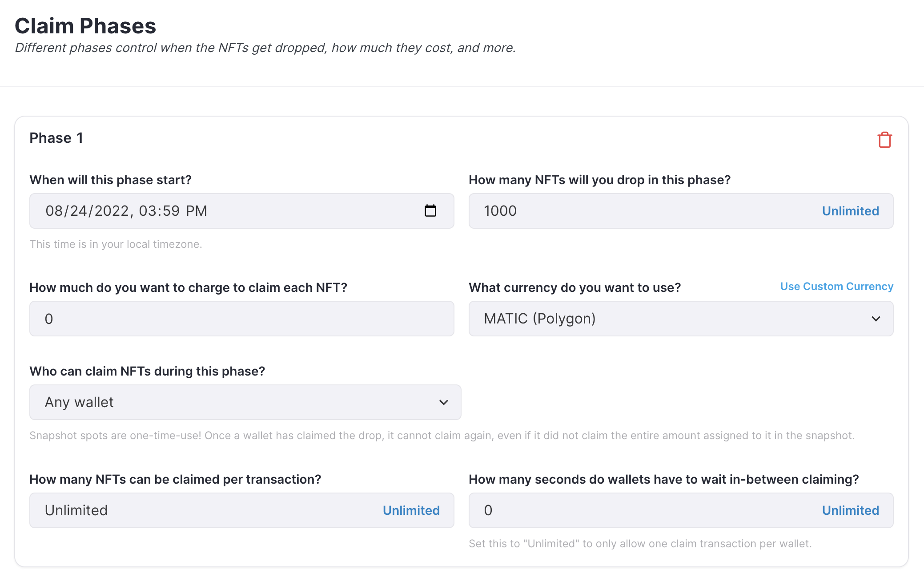Click the year 2022 in start date
This screenshot has height=574, width=924.
111,211
